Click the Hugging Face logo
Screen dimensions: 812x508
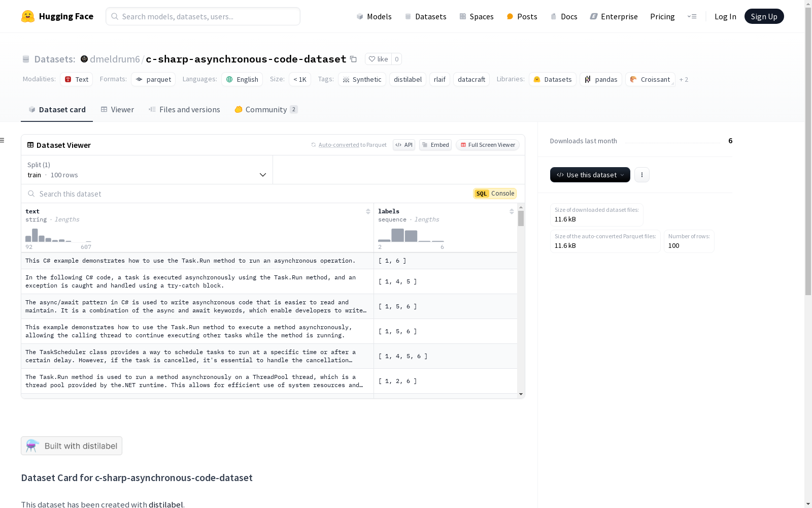57,16
